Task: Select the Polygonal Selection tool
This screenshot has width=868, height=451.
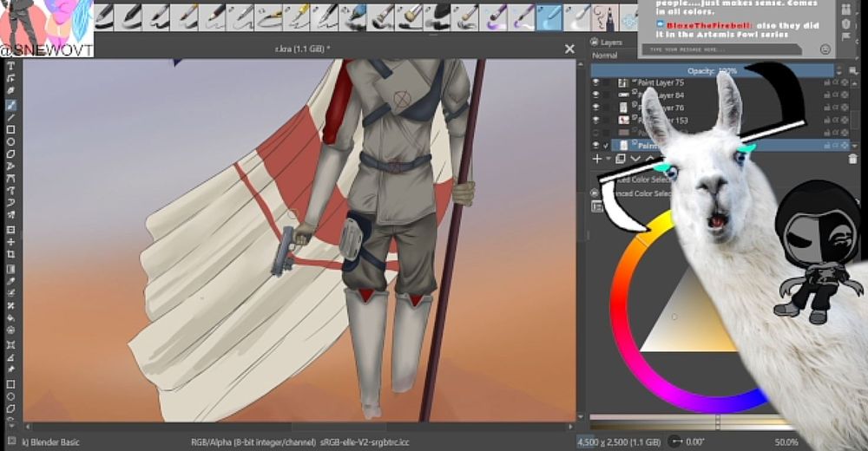Action: pyautogui.click(x=10, y=409)
